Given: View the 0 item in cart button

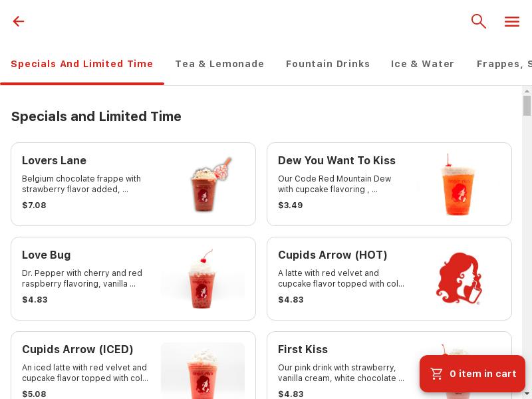Looking at the screenshot, I should pyautogui.click(x=472, y=374).
